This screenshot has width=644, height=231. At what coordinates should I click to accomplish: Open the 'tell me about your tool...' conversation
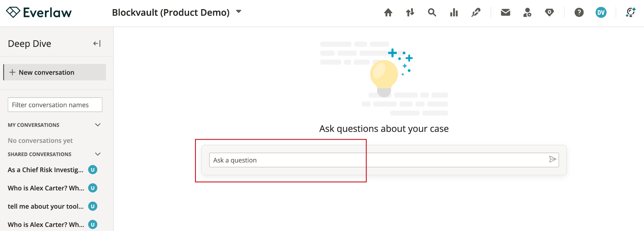(x=46, y=206)
